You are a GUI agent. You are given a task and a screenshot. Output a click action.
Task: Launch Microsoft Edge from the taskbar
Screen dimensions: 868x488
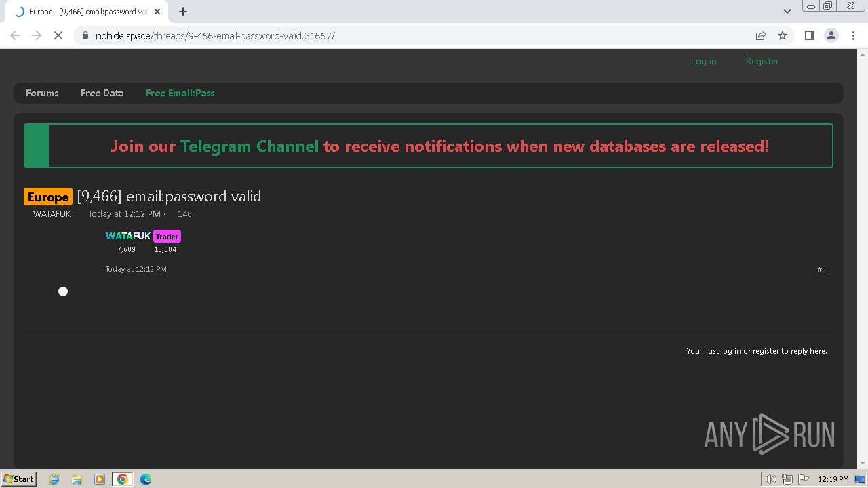point(146,479)
